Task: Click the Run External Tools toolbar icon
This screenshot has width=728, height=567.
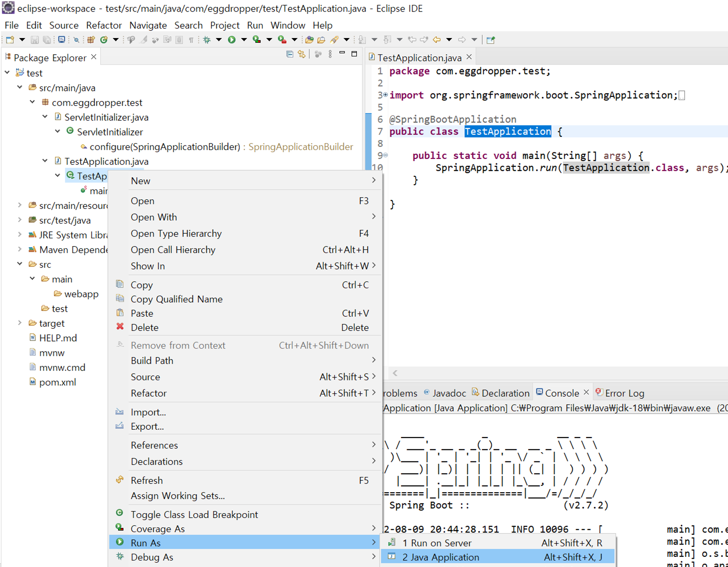Action: [282, 40]
